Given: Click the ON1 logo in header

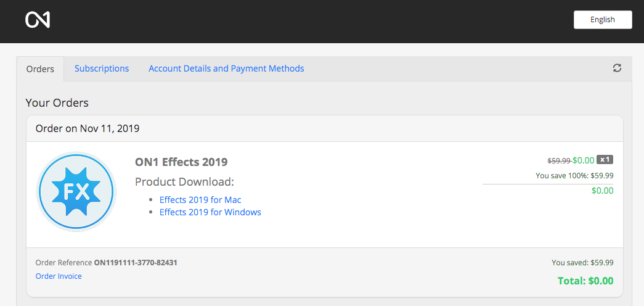Looking at the screenshot, I should [38, 20].
